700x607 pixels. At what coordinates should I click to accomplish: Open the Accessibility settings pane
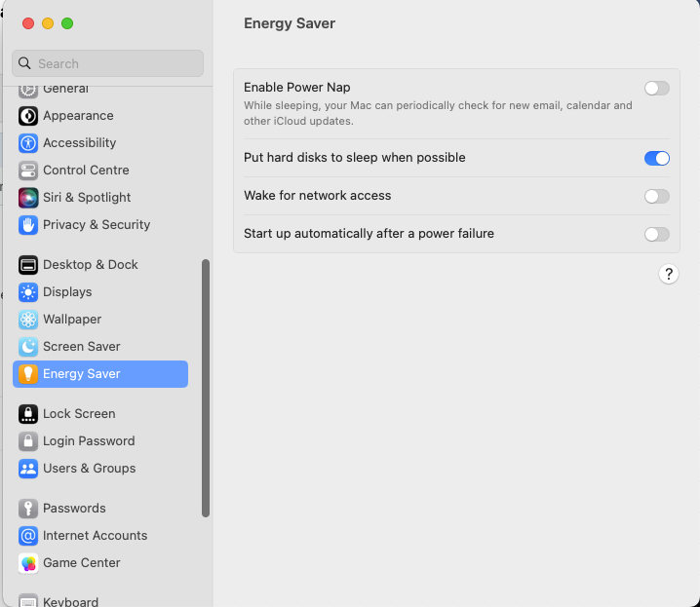tap(100, 143)
